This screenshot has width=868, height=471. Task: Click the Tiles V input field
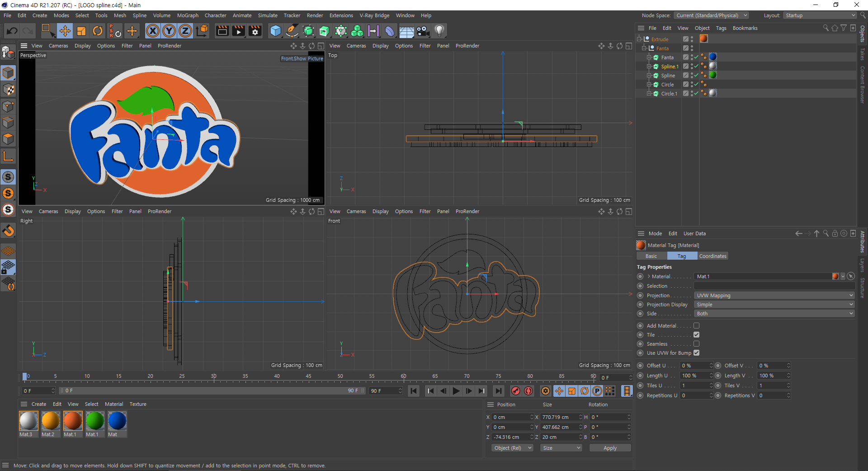pos(772,385)
